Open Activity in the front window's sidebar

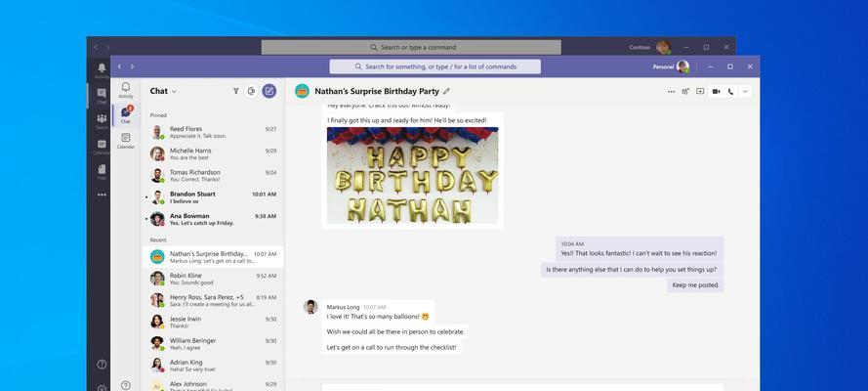coord(126,90)
